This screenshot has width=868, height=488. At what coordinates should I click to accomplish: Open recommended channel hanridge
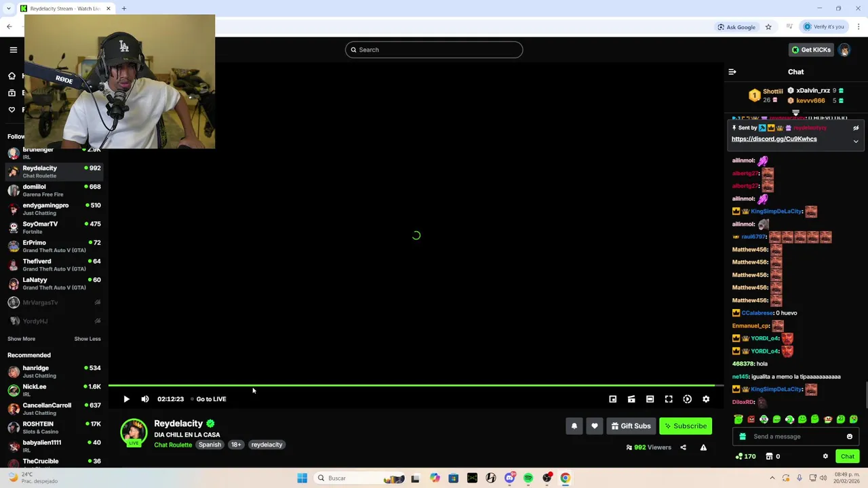(54, 371)
